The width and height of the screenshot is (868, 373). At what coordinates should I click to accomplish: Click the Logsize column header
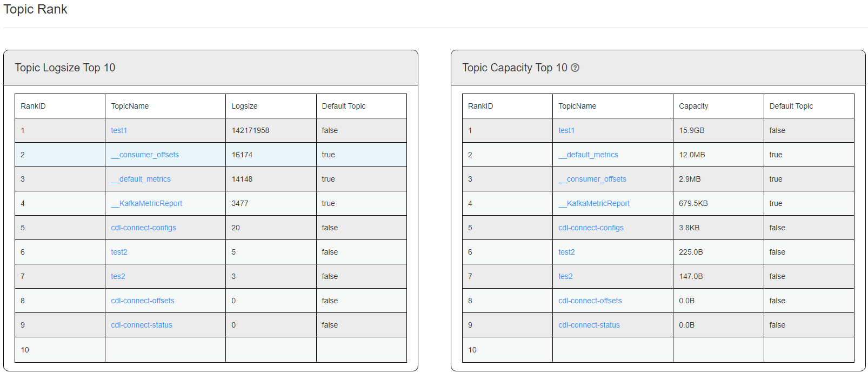pos(244,106)
